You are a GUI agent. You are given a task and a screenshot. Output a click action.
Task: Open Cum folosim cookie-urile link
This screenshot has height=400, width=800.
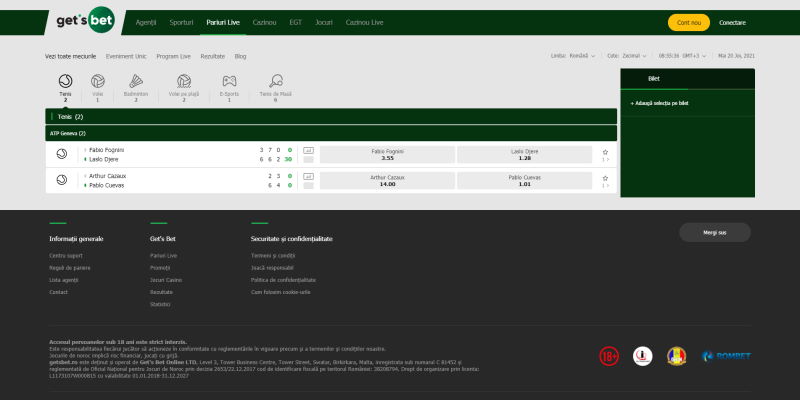281,292
